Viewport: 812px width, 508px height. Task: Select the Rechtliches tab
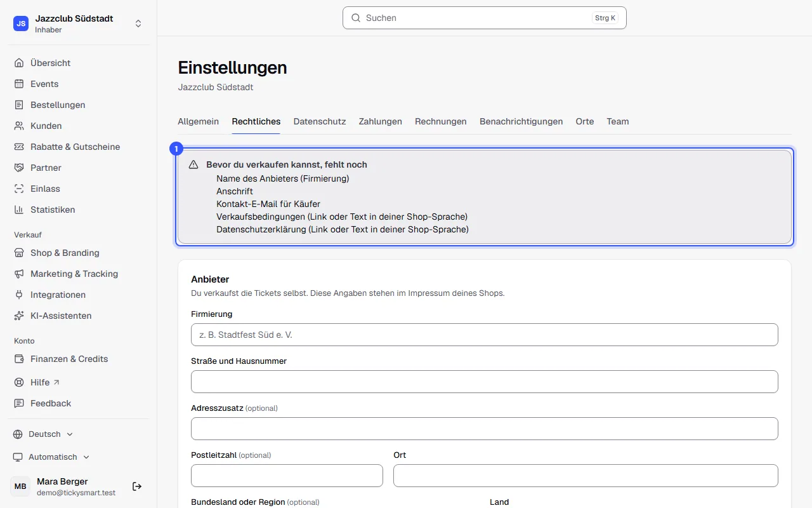click(256, 121)
